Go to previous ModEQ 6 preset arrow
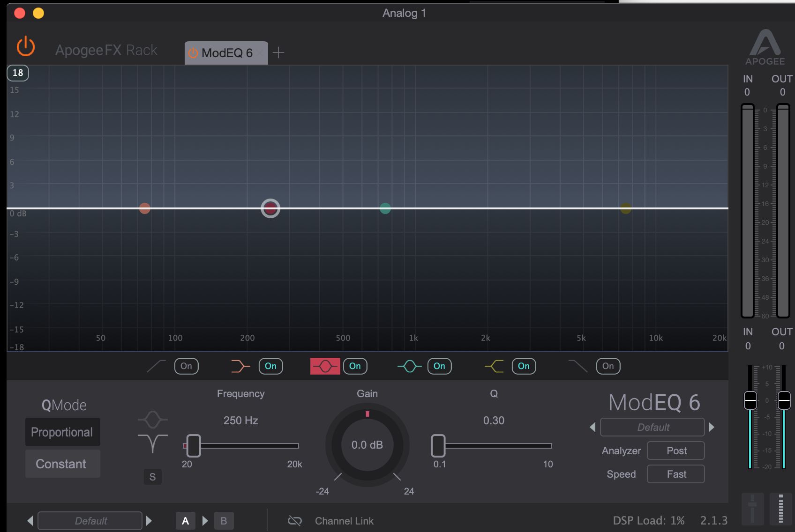Image resolution: width=795 pixels, height=532 pixels. click(x=592, y=427)
